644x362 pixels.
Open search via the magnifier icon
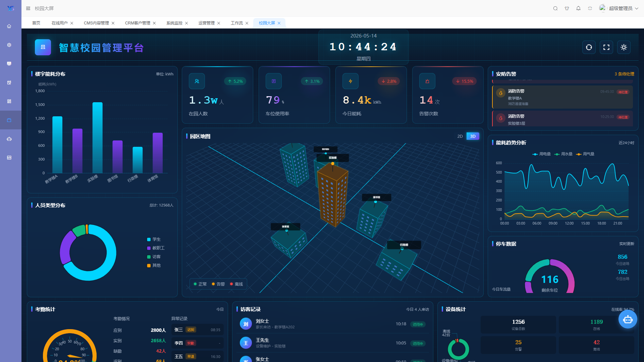click(555, 8)
